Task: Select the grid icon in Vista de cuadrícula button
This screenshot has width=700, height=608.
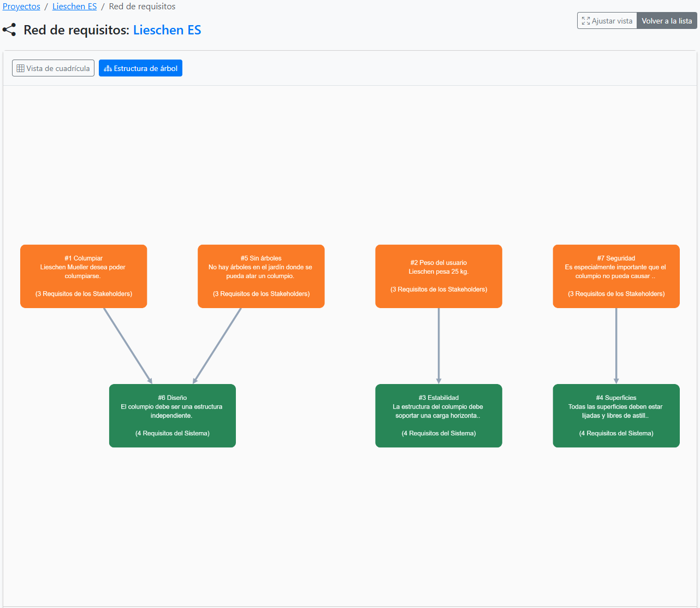Action: (x=20, y=68)
